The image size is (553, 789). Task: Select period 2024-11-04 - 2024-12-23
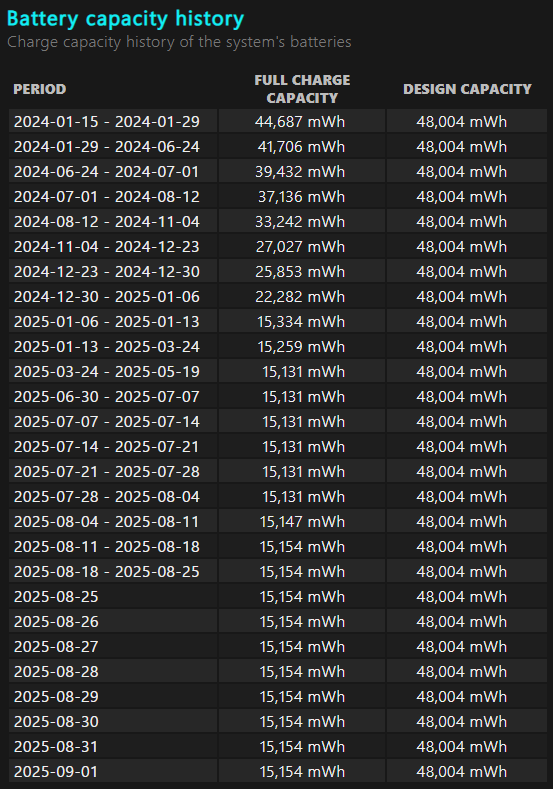pyautogui.click(x=107, y=247)
